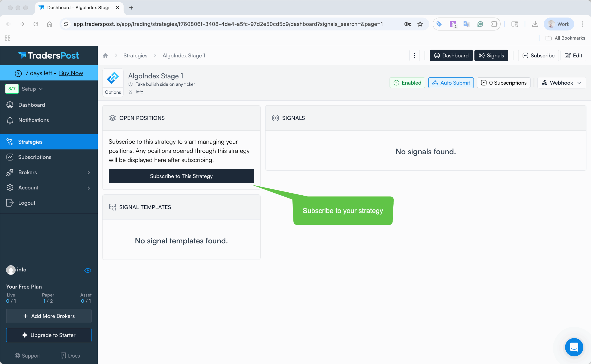Open the chat support bubble
The width and height of the screenshot is (591, 364).
click(574, 347)
